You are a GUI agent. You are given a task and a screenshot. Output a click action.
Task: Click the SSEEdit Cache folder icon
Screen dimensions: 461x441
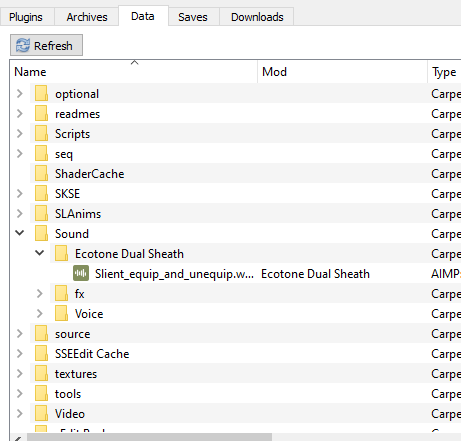(41, 353)
